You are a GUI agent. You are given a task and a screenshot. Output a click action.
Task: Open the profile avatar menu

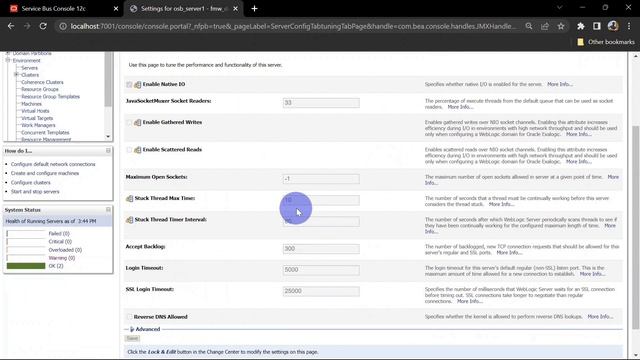tap(613, 26)
